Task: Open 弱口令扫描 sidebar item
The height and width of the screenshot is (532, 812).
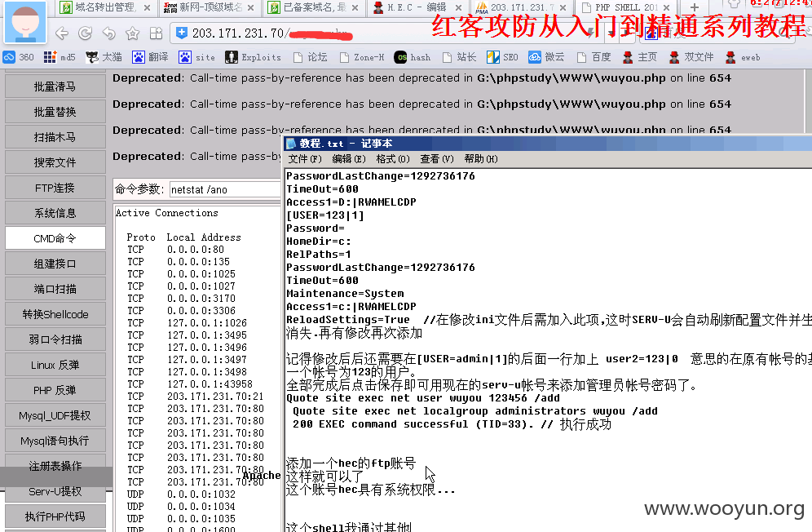Action: [x=55, y=339]
